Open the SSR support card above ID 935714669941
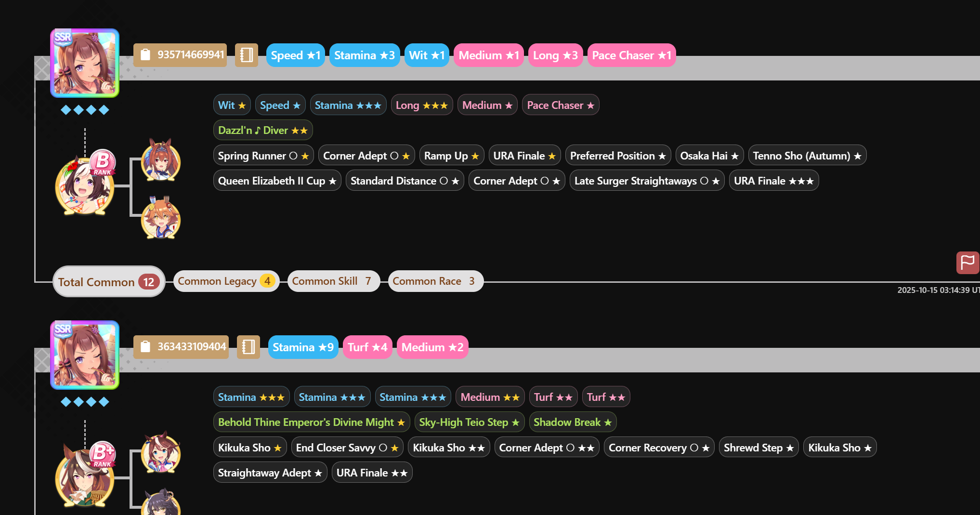The height and width of the screenshot is (515, 980). pos(85,63)
